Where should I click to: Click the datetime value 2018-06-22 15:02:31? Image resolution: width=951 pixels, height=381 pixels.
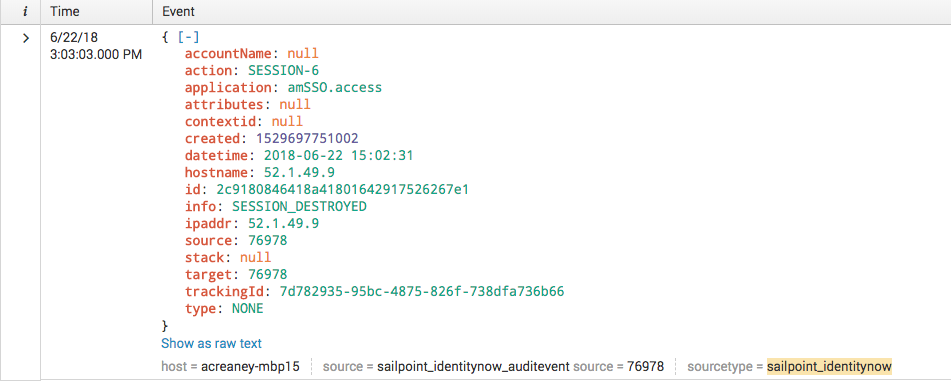(x=338, y=156)
